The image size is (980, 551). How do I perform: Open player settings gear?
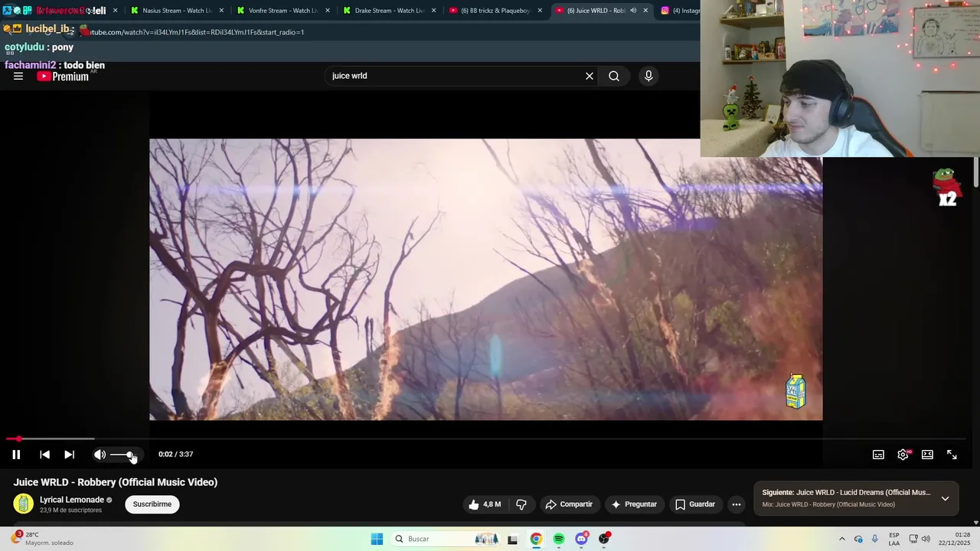click(x=903, y=455)
